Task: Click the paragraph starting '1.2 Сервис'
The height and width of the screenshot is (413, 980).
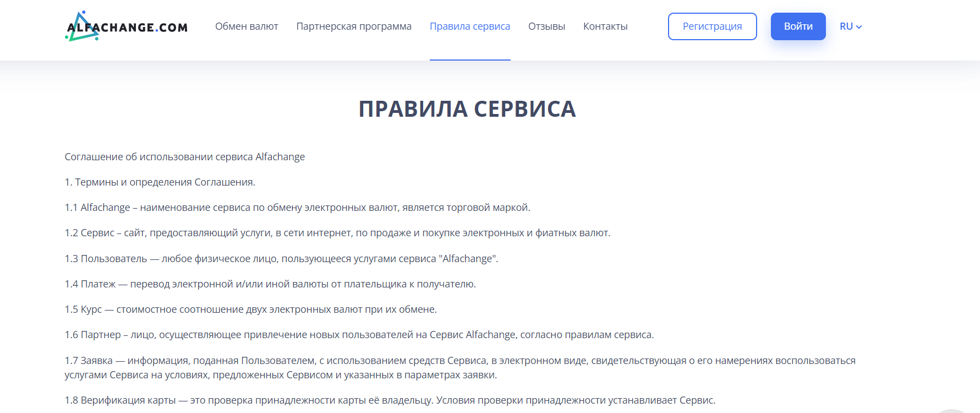Action: 337,233
